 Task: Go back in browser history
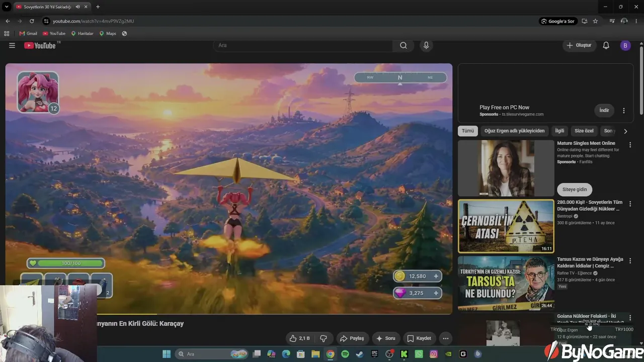pyautogui.click(x=8, y=21)
